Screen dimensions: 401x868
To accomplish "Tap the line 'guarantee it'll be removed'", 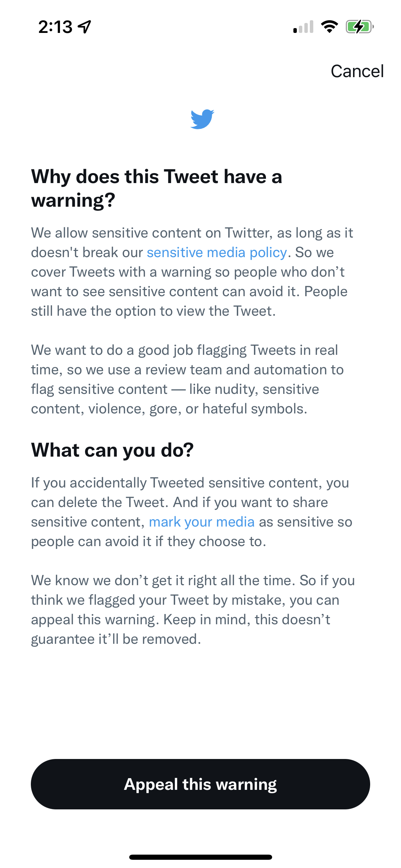I will click(x=116, y=639).
